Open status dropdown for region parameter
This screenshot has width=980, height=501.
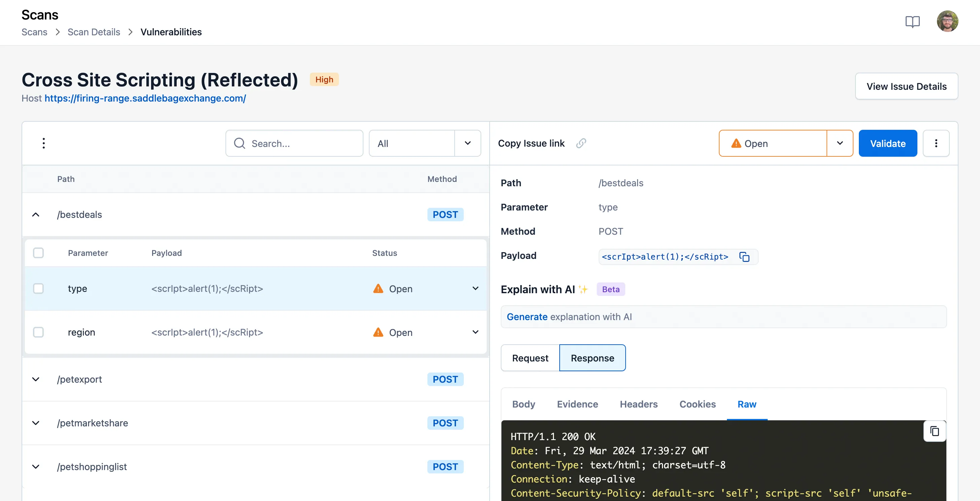tap(475, 332)
